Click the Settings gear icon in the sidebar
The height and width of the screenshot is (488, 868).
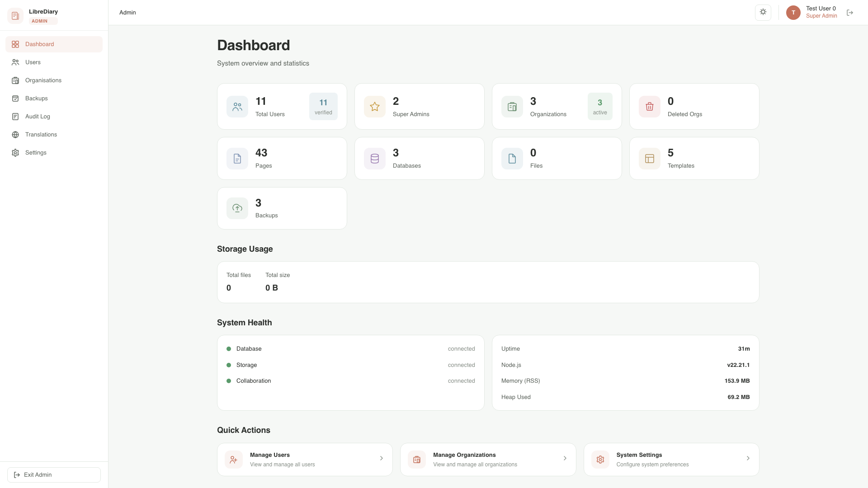click(x=16, y=152)
